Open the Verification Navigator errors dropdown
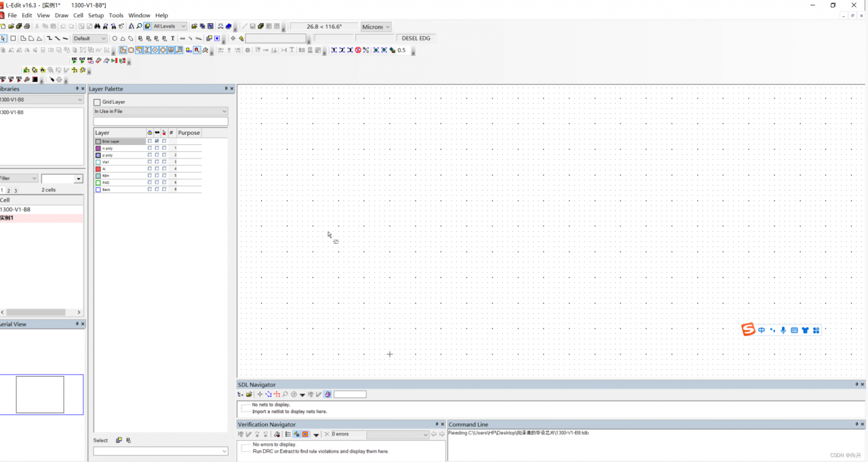Viewport: 868px width, 462px height. pos(397,434)
